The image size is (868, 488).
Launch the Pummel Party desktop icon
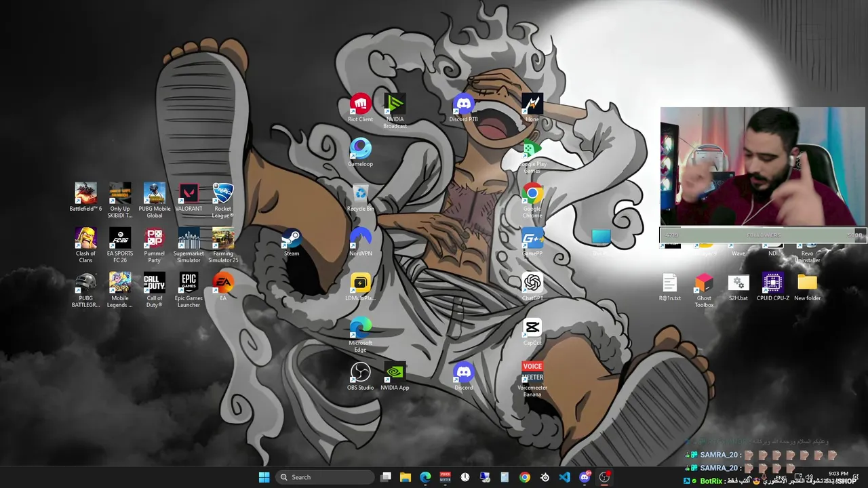[x=155, y=245]
